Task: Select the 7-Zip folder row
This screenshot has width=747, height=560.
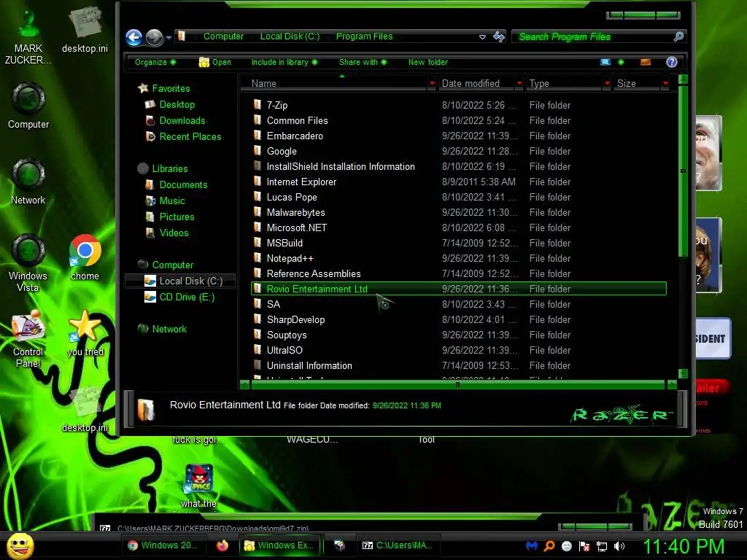Action: [x=458, y=105]
